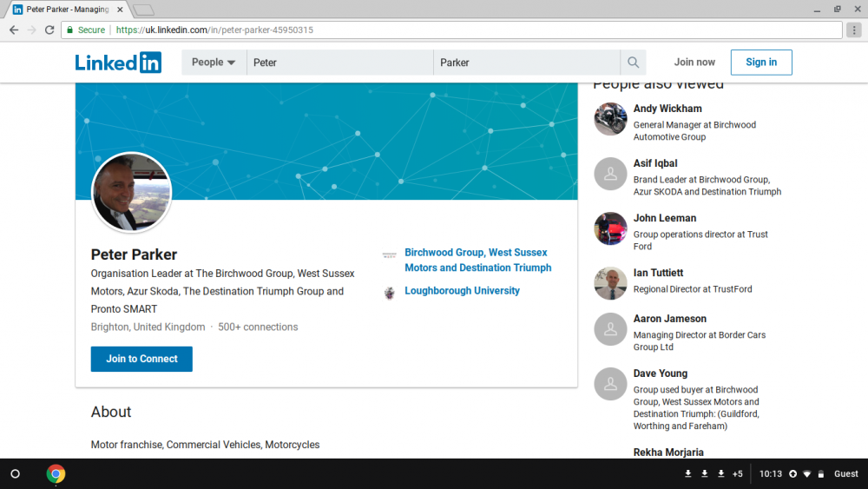This screenshot has width=868, height=489.
Task: Click 'Group operations director at Trust Ford' text
Action: (700, 241)
